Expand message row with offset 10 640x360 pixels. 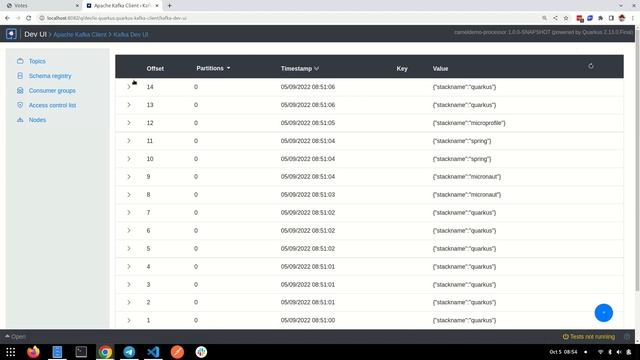pyautogui.click(x=129, y=159)
